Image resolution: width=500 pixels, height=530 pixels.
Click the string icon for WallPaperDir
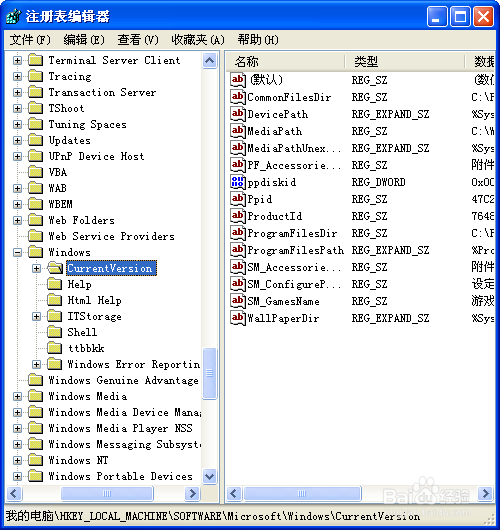238,318
